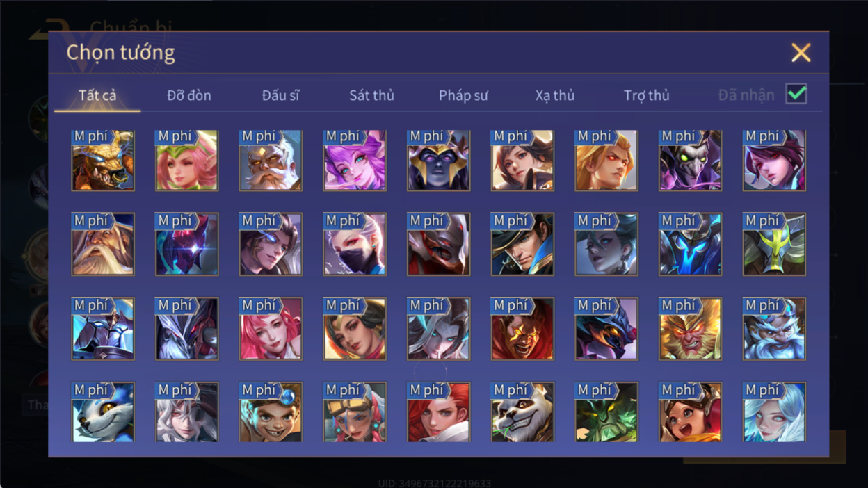This screenshot has height=488, width=868.
Task: Select the panda hero portrait
Action: (522, 412)
